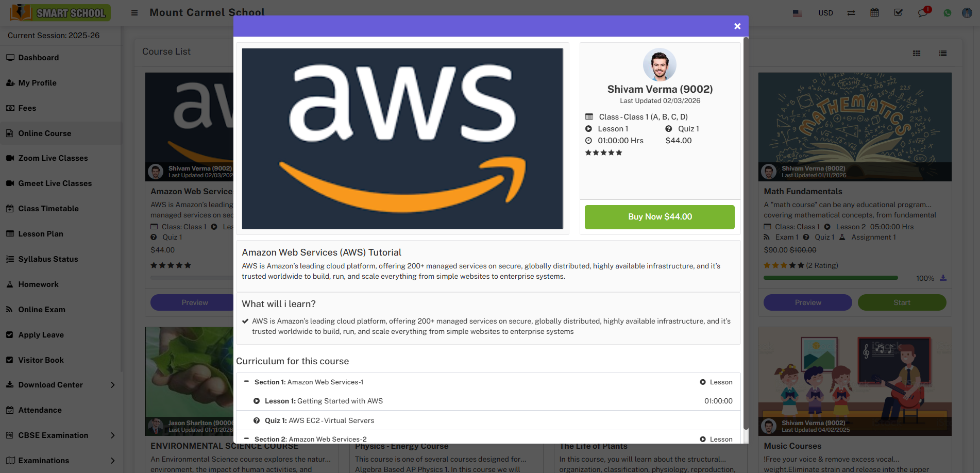The width and height of the screenshot is (980, 473).
Task: Close the course detail modal
Action: click(737, 26)
